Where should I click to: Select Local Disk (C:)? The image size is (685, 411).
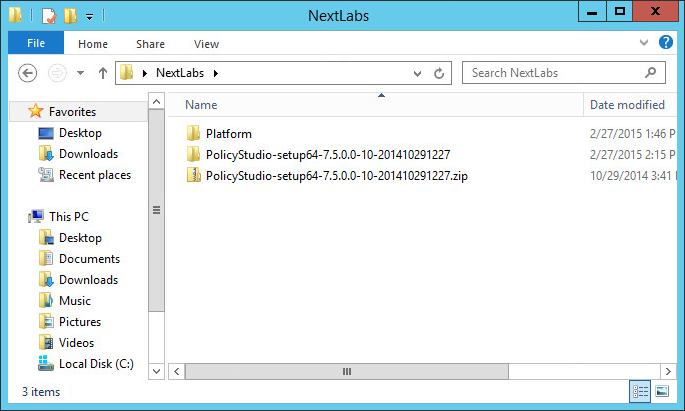tap(96, 363)
